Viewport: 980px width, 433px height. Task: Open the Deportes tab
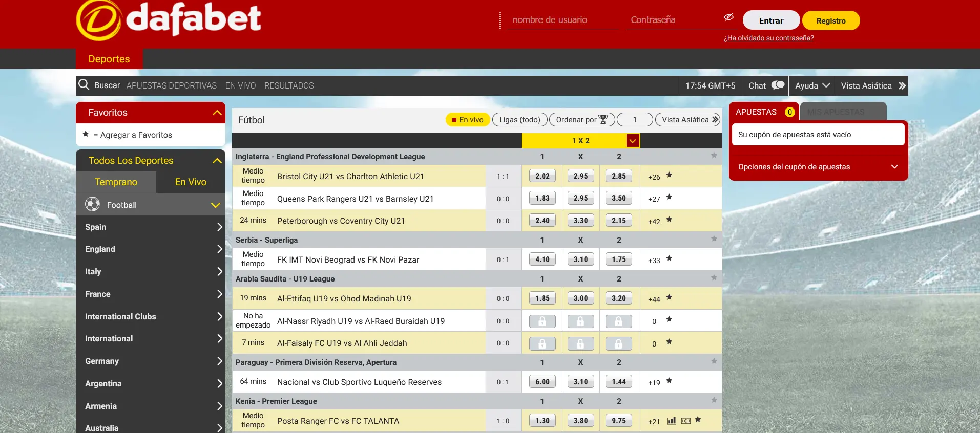click(109, 59)
